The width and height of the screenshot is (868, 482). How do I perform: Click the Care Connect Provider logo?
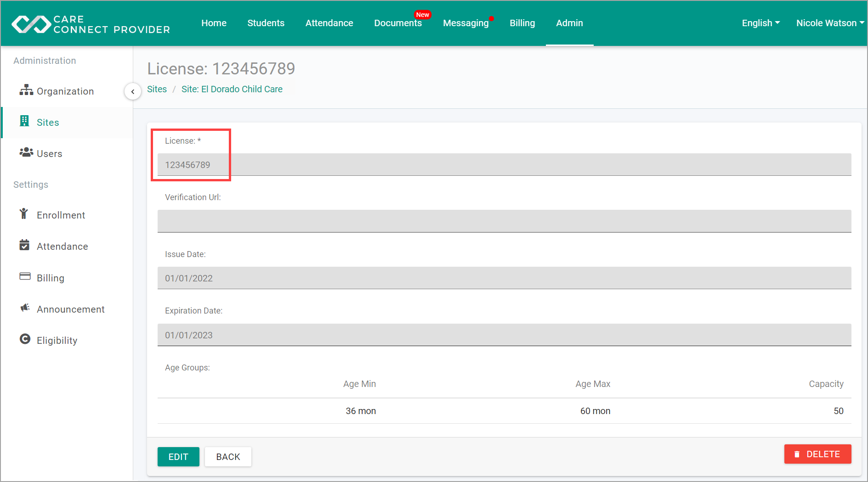pos(91,24)
